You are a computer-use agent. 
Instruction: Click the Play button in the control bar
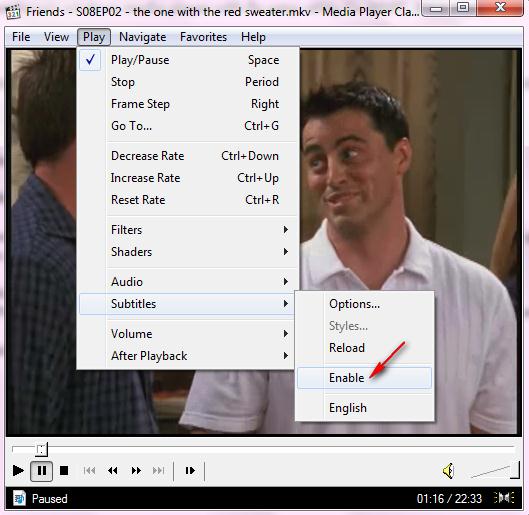click(x=18, y=470)
